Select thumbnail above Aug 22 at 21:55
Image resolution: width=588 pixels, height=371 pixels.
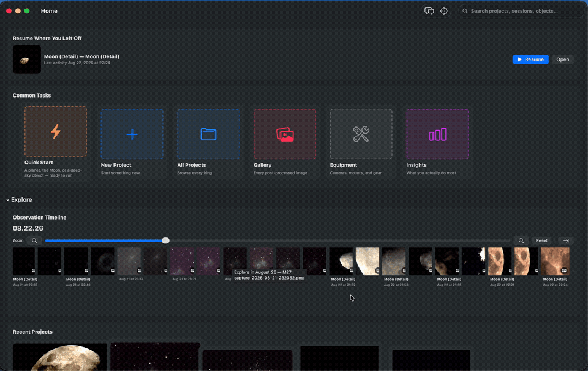coord(447,261)
